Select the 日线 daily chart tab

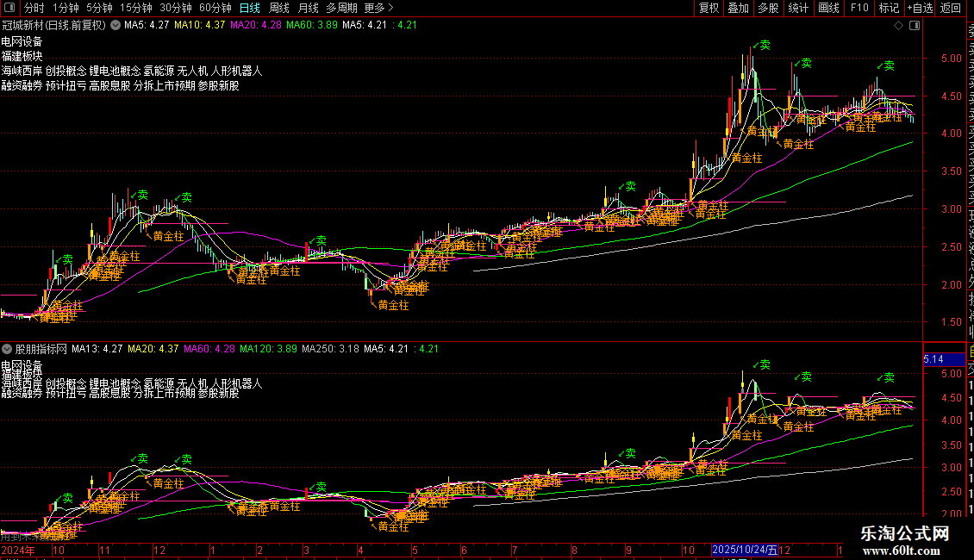(250, 8)
